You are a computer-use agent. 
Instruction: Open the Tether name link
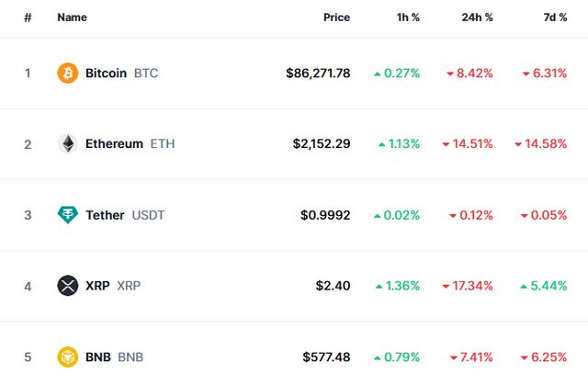105,215
